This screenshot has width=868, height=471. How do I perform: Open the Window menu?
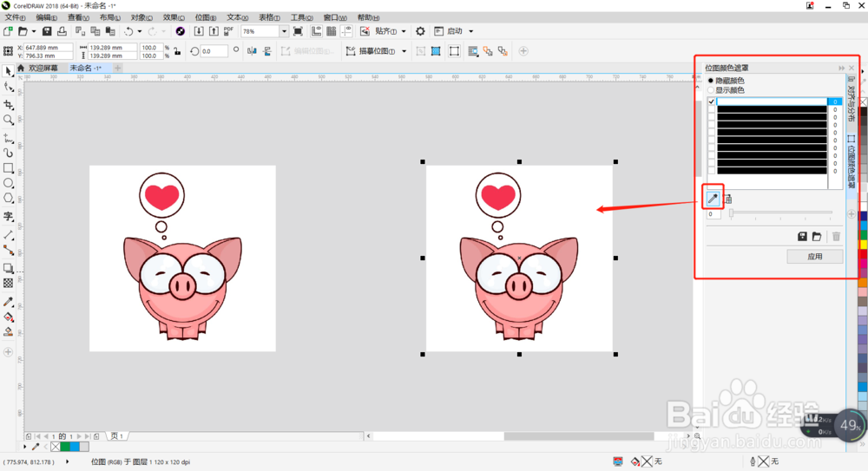[335, 17]
